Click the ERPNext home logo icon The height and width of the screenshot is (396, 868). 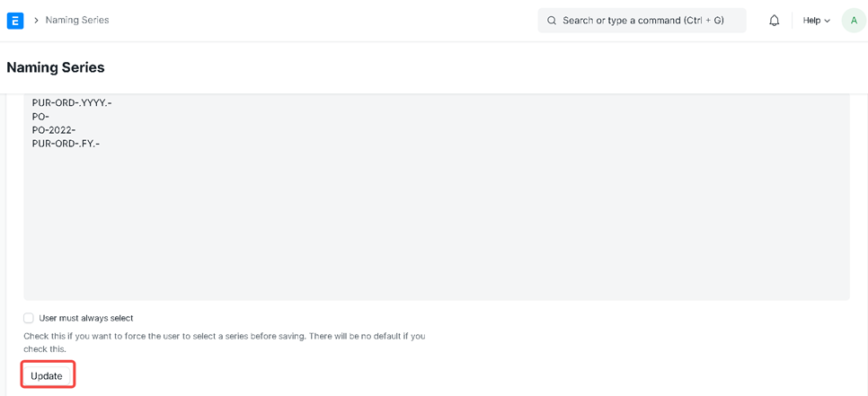click(15, 20)
